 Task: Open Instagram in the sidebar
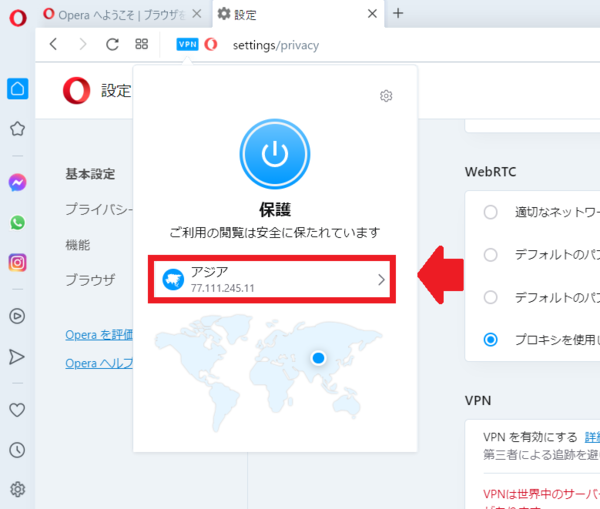tap(17, 263)
